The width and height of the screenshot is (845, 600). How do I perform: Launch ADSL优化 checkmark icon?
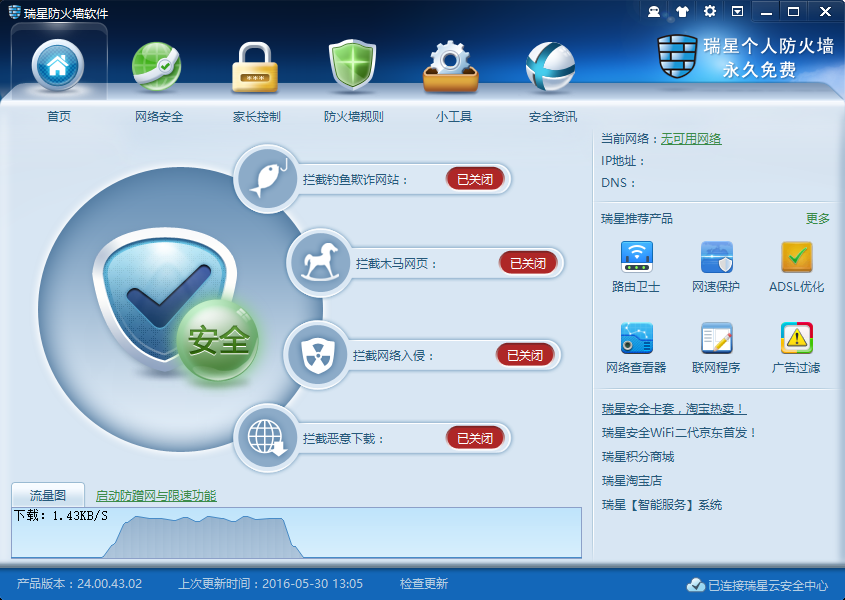pos(796,257)
